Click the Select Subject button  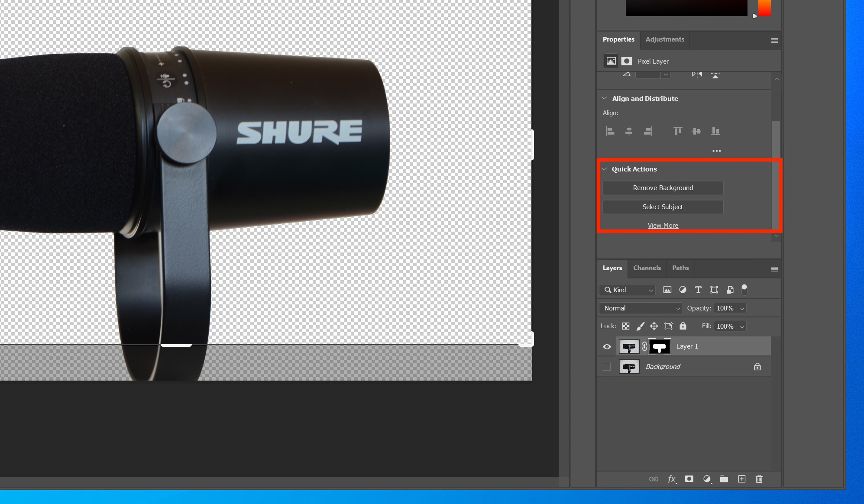click(x=663, y=207)
